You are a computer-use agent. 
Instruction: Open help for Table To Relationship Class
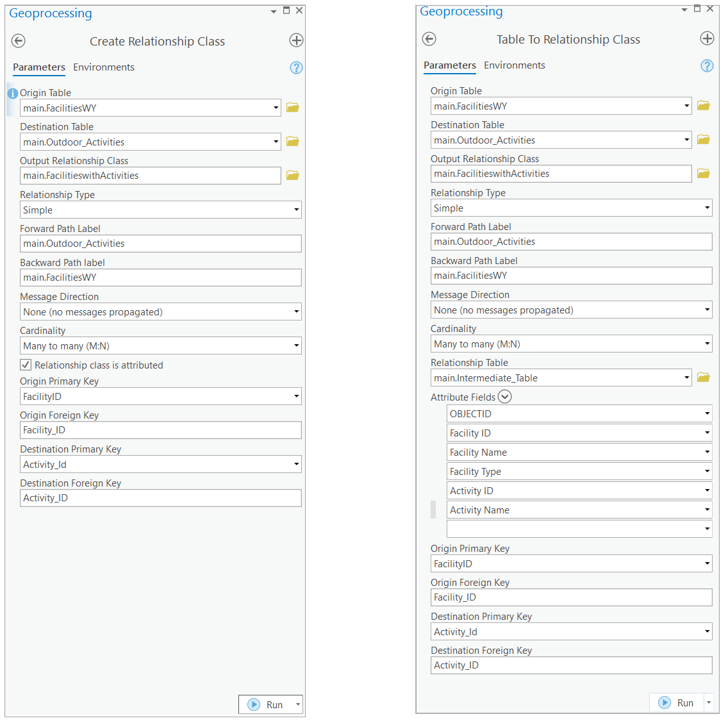(707, 65)
